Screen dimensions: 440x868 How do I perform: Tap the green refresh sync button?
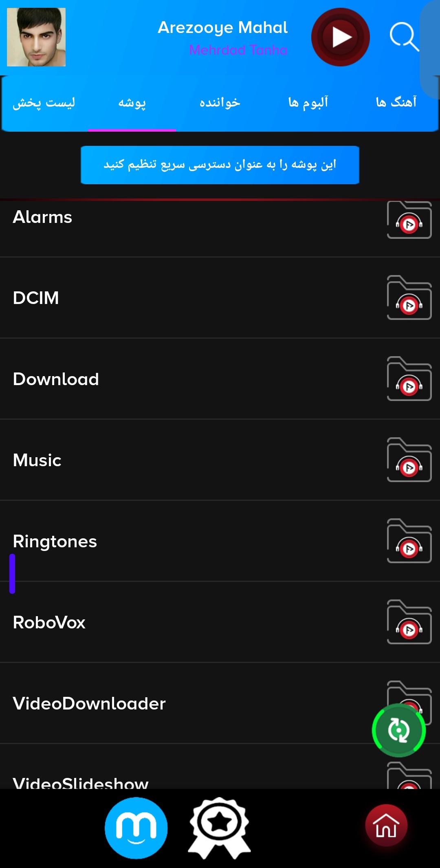[399, 730]
